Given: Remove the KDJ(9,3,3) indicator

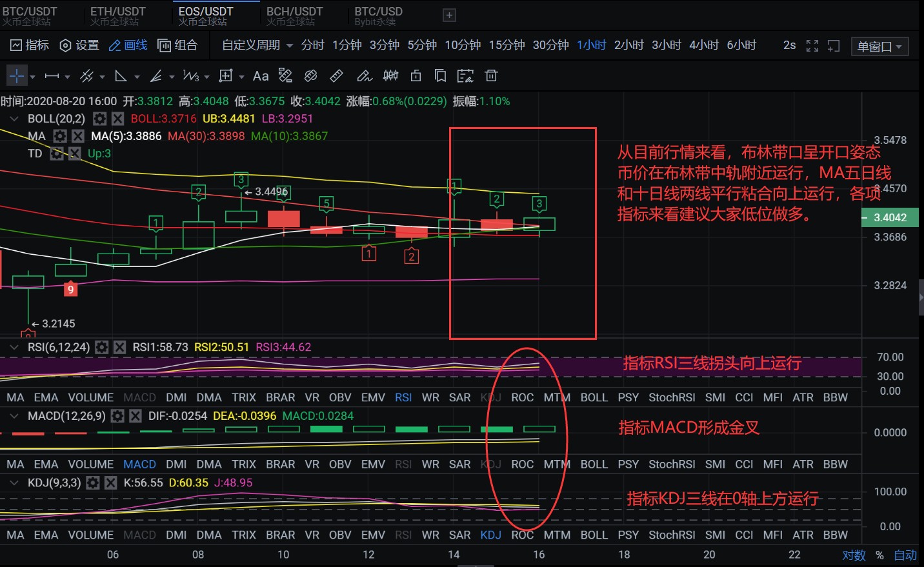Looking at the screenshot, I should 111,482.
